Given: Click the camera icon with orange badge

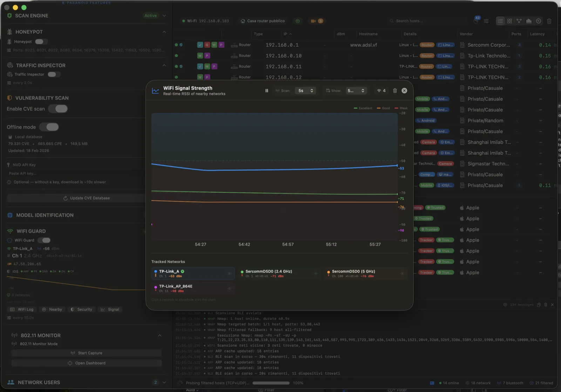Looking at the screenshot, I should click(317, 21).
